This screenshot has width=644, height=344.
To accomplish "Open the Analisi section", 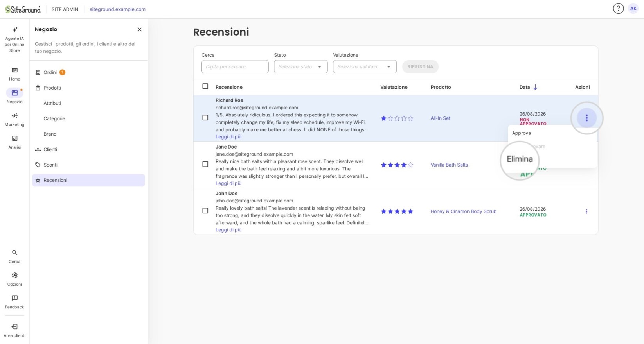I will [14, 142].
